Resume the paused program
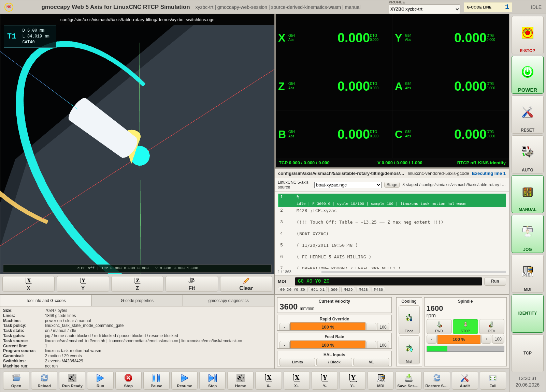The height and width of the screenshot is (392, 546). [x=184, y=380]
